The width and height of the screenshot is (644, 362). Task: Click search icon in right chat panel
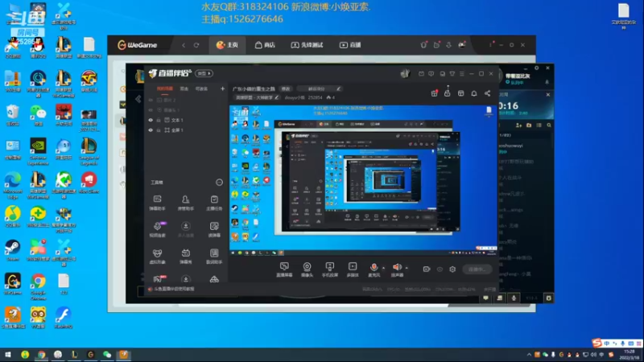549,125
